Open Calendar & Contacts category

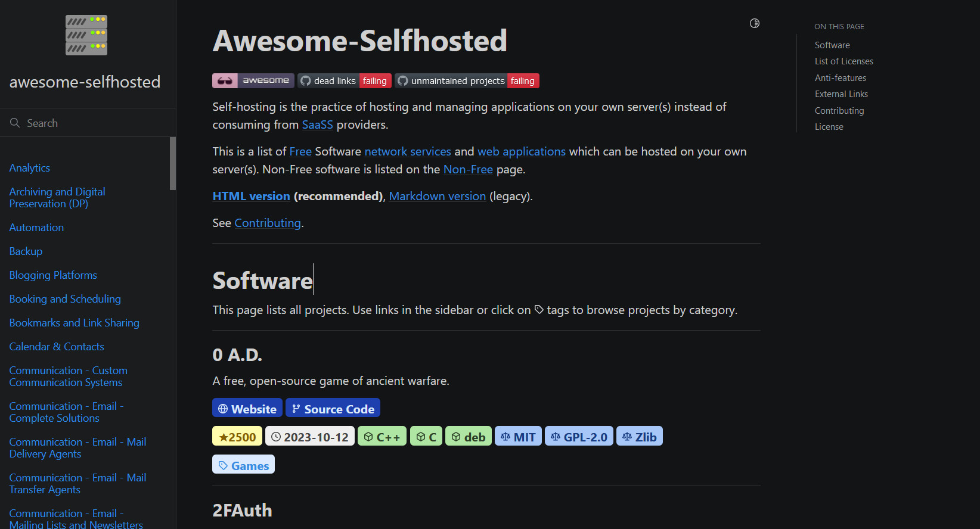(x=57, y=347)
